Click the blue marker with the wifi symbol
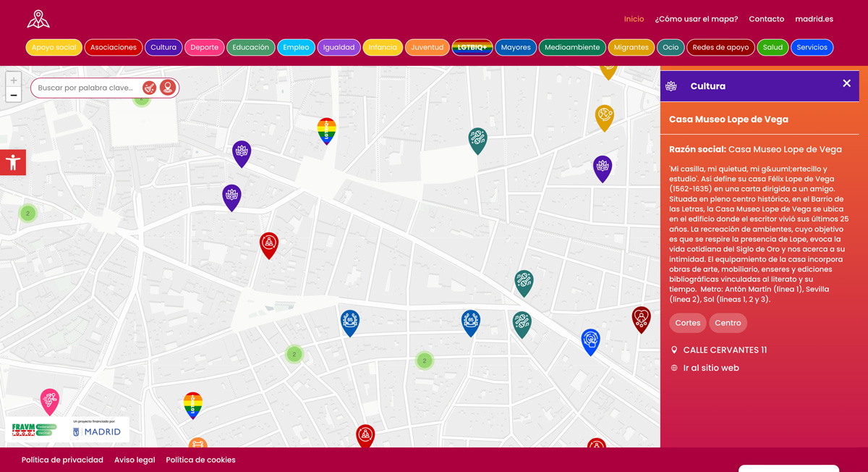This screenshot has height=472, width=868. point(591,340)
